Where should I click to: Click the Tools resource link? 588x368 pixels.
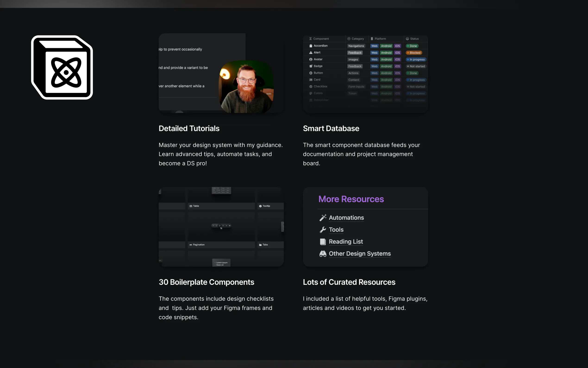336,229
